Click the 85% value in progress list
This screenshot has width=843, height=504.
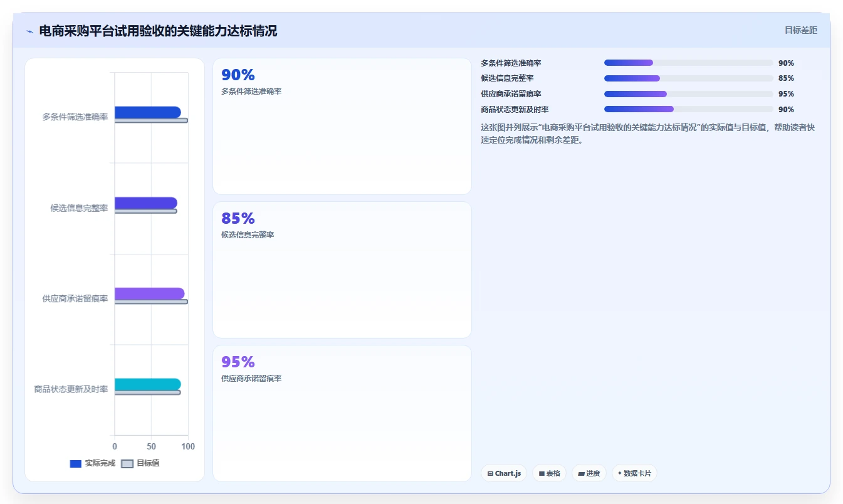(786, 78)
